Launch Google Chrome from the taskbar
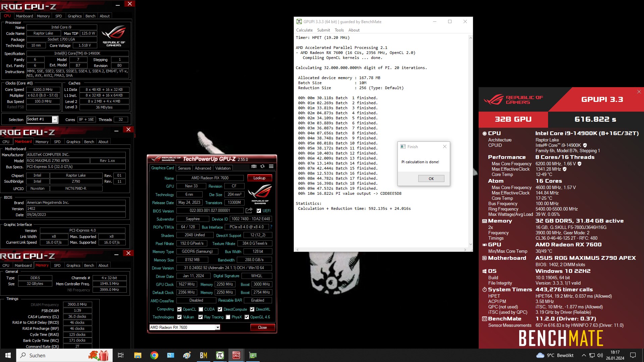 click(154, 355)
